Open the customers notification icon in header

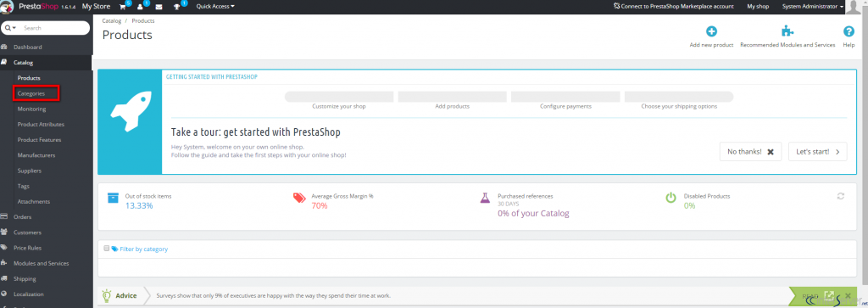click(x=140, y=7)
